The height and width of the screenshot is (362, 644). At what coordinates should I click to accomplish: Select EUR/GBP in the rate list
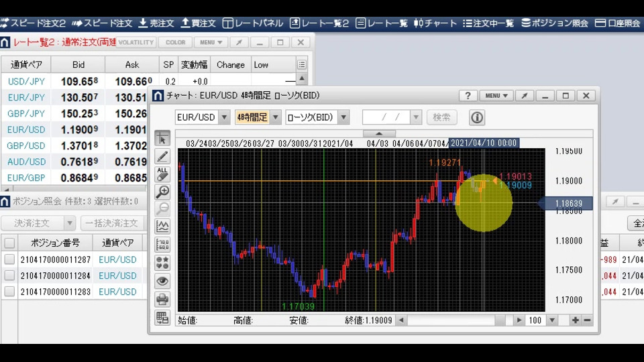point(26,178)
